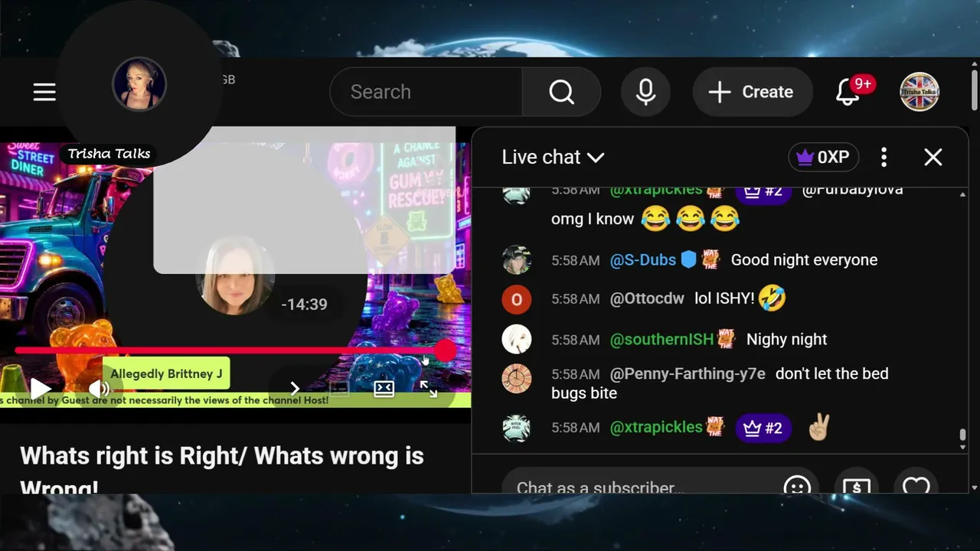Click the red O avatar of Ottocdw

pos(517,299)
